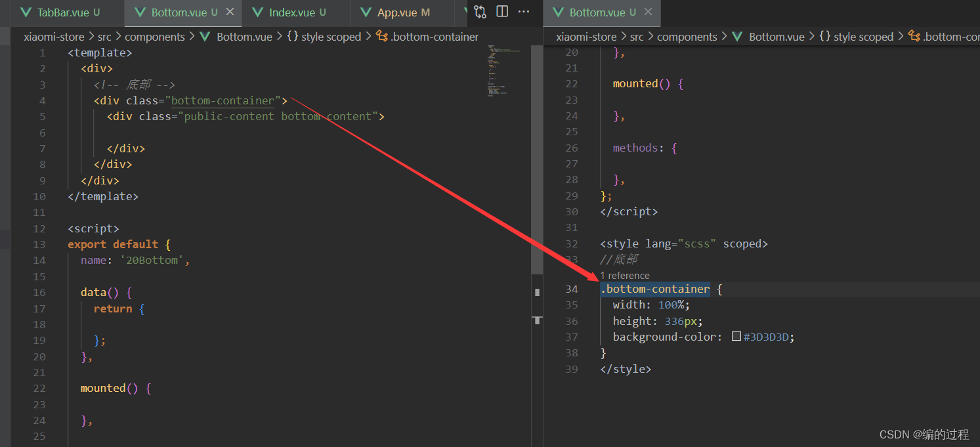Open the More Actions ellipsis menu
The image size is (980, 447).
[x=524, y=12]
